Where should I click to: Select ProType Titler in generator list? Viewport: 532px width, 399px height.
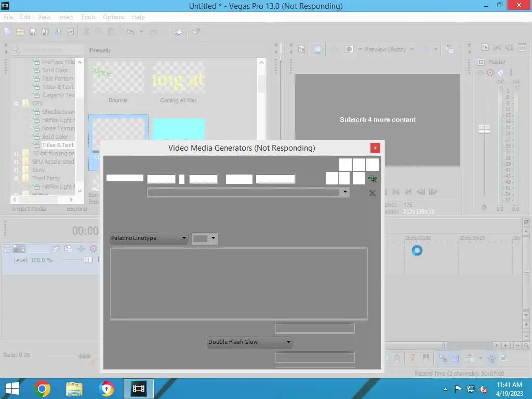[x=58, y=62]
